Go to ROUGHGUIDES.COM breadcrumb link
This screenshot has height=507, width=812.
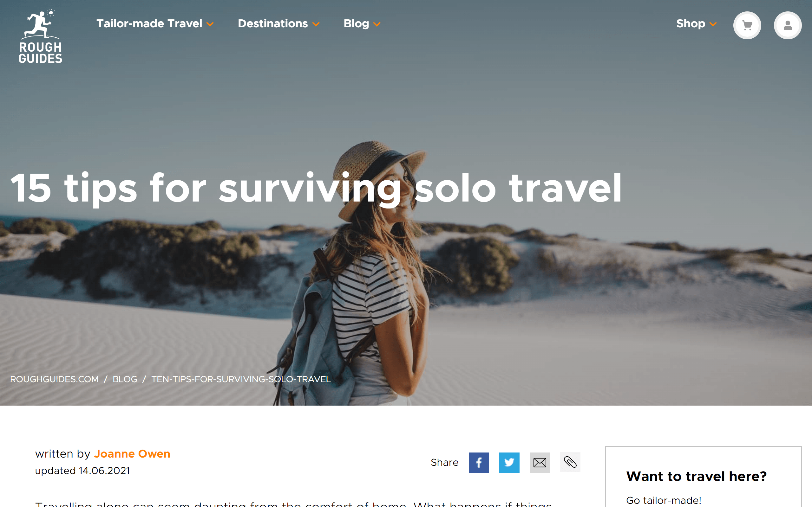point(54,379)
